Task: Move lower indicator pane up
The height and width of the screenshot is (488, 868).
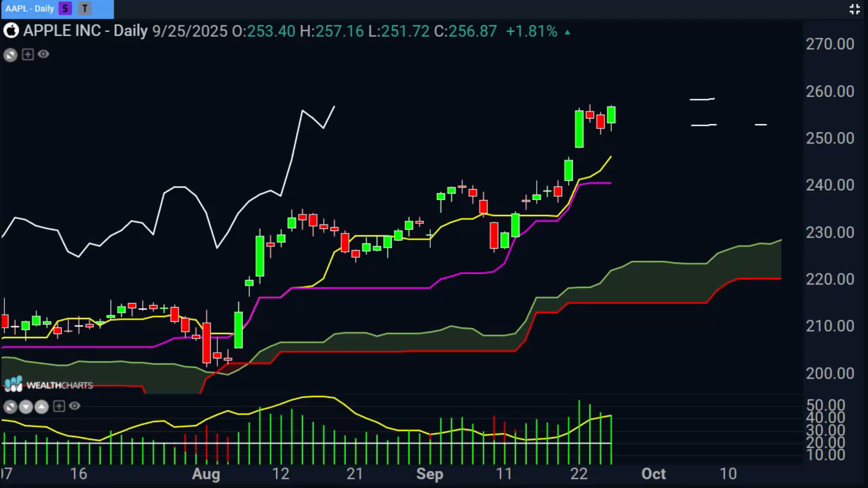Action: point(42,407)
